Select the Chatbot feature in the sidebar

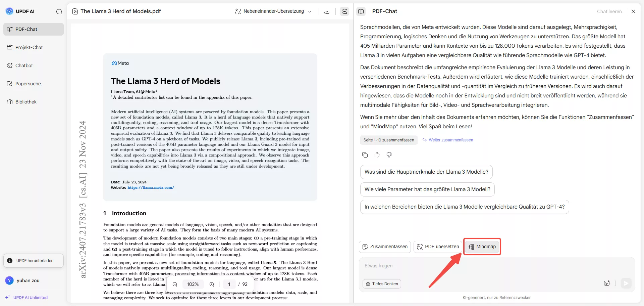pyautogui.click(x=24, y=65)
